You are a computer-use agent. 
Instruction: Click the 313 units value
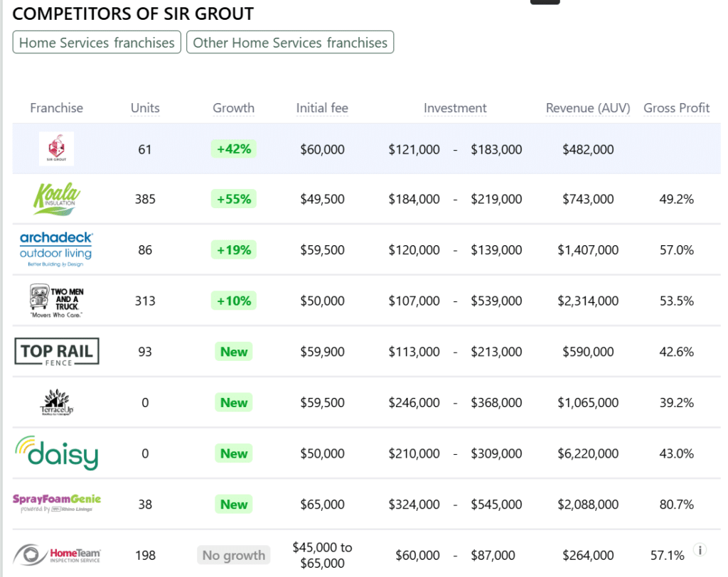[x=145, y=301]
